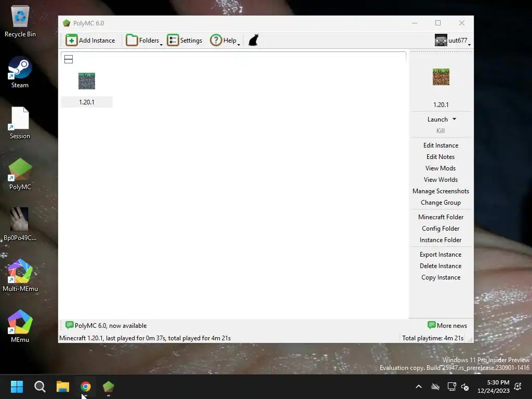The width and height of the screenshot is (532, 399).
Task: Open PolyMC desktop shortcut
Action: tap(20, 174)
